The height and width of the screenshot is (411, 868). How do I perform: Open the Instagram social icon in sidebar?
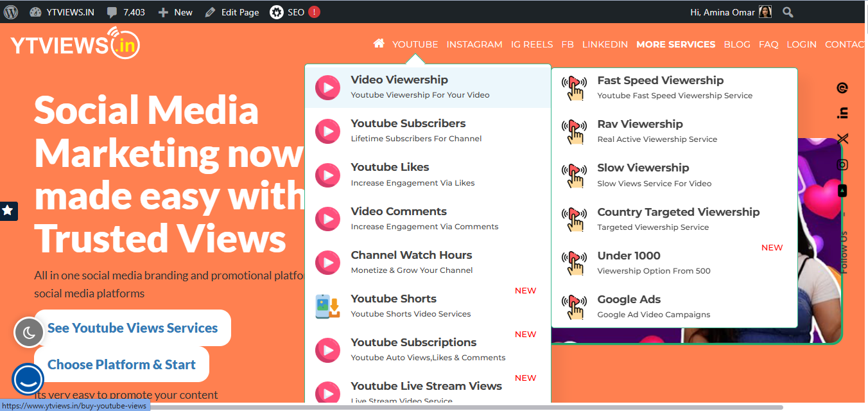842,164
